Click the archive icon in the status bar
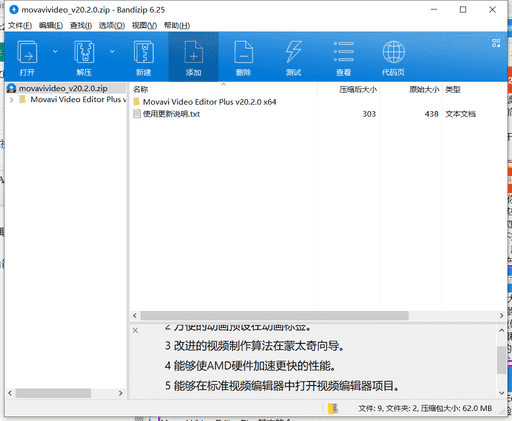Screen dimensions: 512x421 tap(333, 408)
